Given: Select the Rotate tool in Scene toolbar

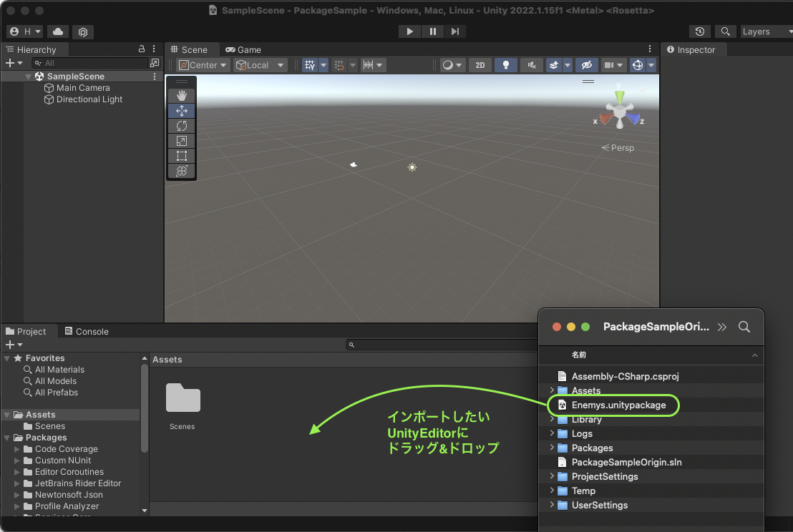Looking at the screenshot, I should pos(181,126).
